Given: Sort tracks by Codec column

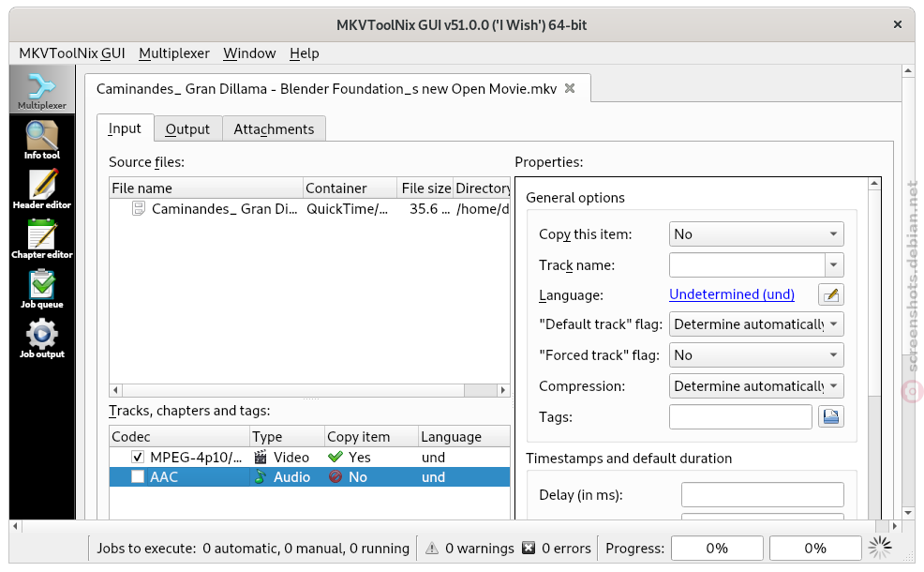Looking at the screenshot, I should [x=179, y=437].
